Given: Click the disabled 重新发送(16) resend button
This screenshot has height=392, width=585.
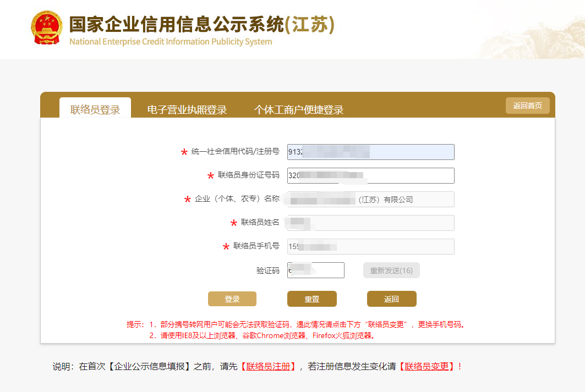Looking at the screenshot, I should click(x=391, y=270).
